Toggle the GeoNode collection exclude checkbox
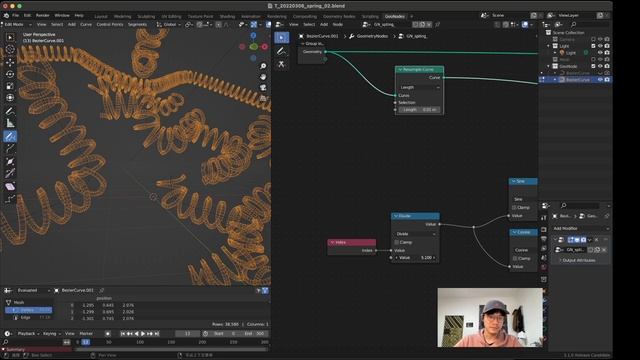This screenshot has width=640, height=360. [593, 66]
